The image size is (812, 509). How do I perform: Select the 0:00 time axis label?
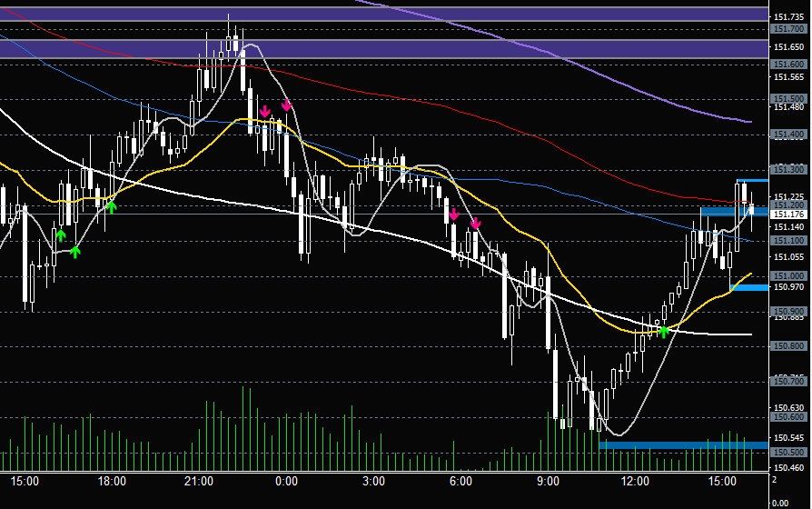(286, 482)
